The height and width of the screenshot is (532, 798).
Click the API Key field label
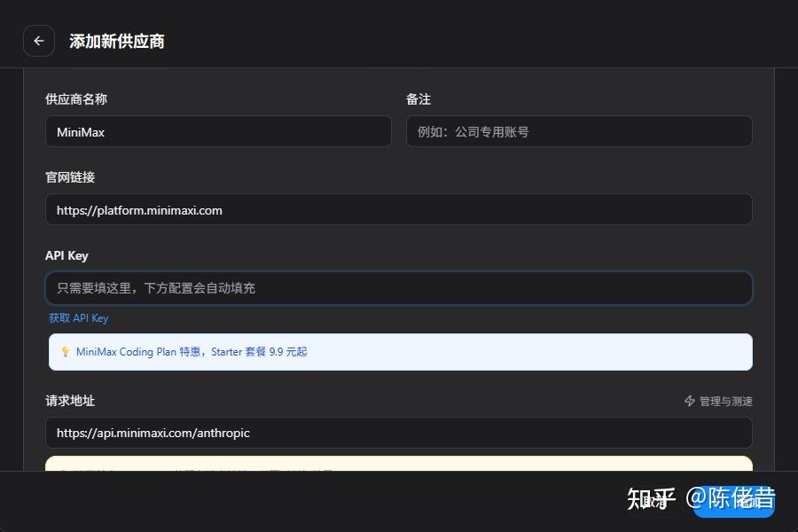coord(66,255)
